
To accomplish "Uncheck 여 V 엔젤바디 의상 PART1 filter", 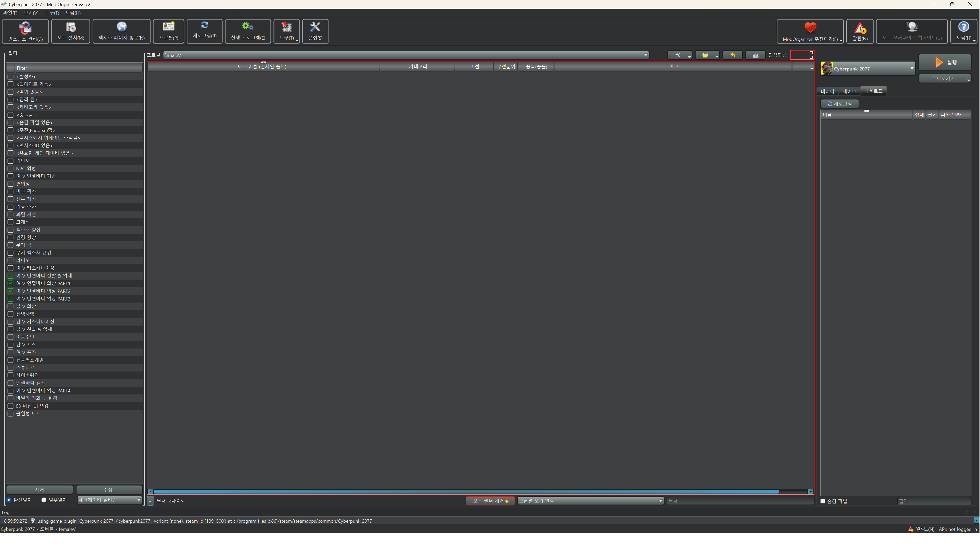I will click(x=11, y=284).
